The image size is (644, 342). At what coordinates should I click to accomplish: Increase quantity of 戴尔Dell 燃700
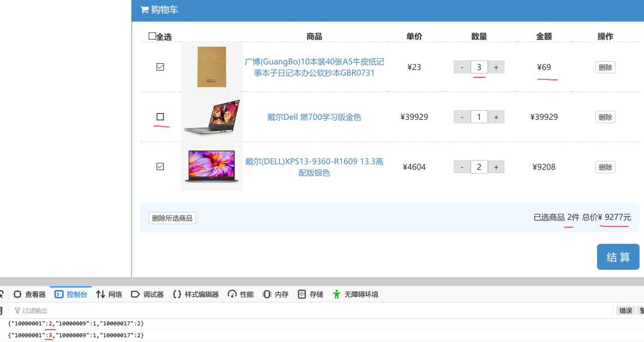pos(496,117)
